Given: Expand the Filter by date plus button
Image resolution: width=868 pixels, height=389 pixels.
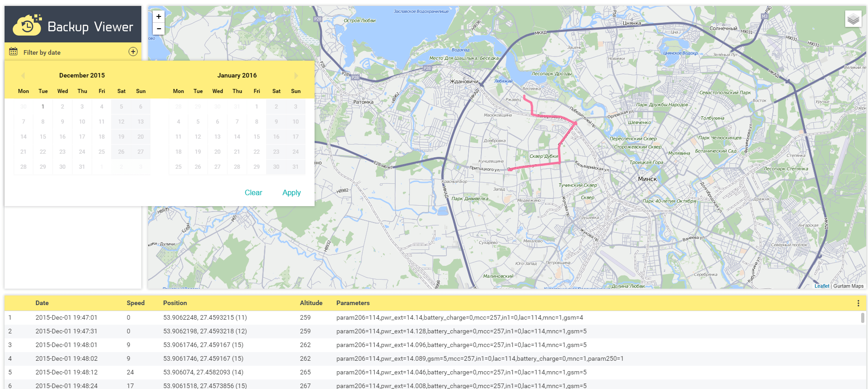Looking at the screenshot, I should 133,52.
